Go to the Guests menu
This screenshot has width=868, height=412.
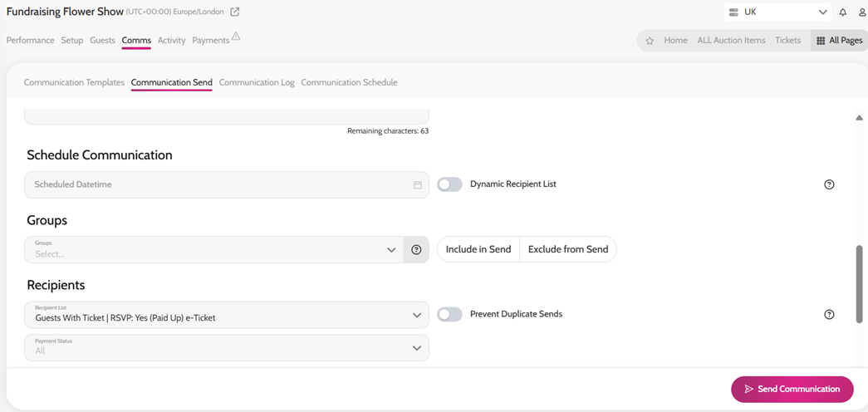click(x=102, y=41)
